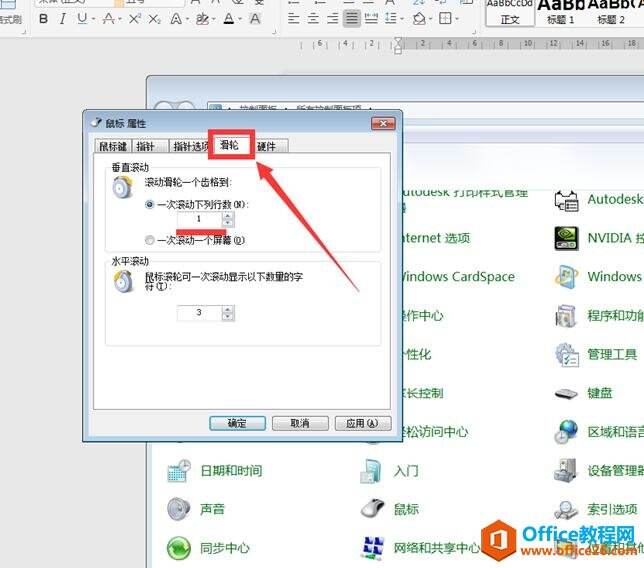The width and height of the screenshot is (644, 568).
Task: Apply subscript formatting
Action: [154, 19]
